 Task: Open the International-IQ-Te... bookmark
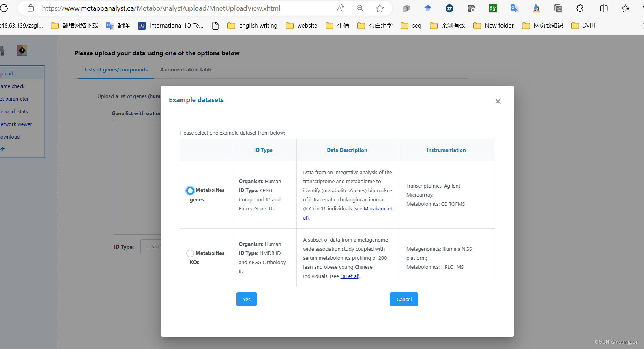coord(170,26)
